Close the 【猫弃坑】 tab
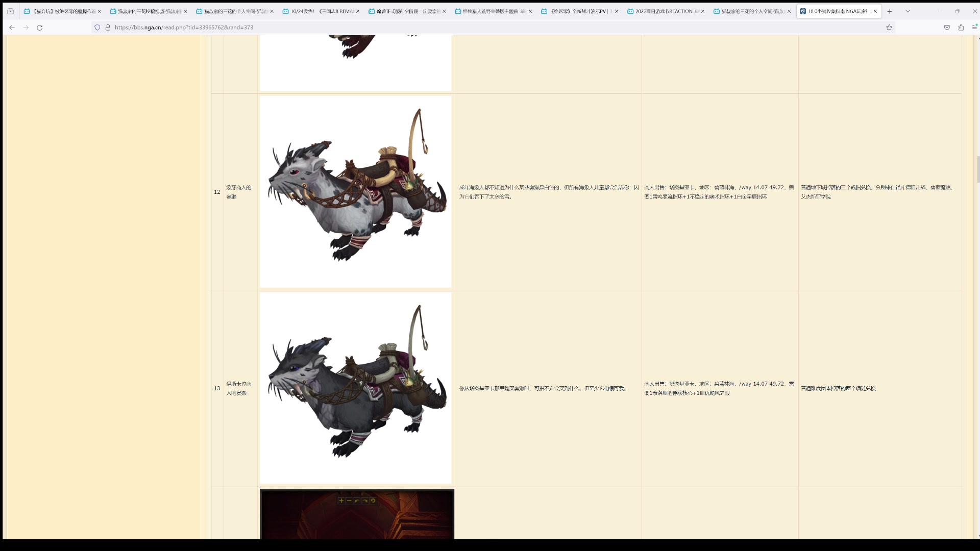 point(99,11)
